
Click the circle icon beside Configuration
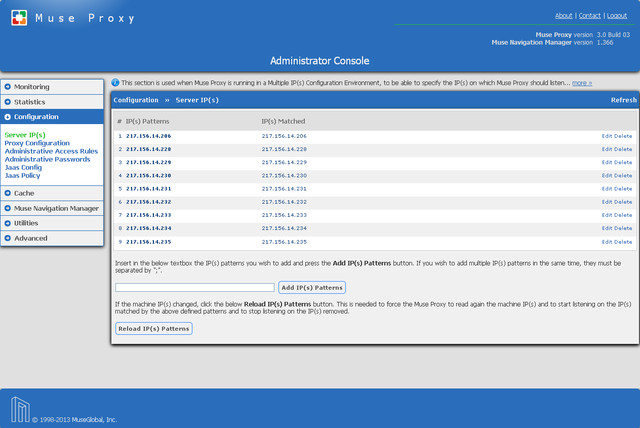click(7, 117)
